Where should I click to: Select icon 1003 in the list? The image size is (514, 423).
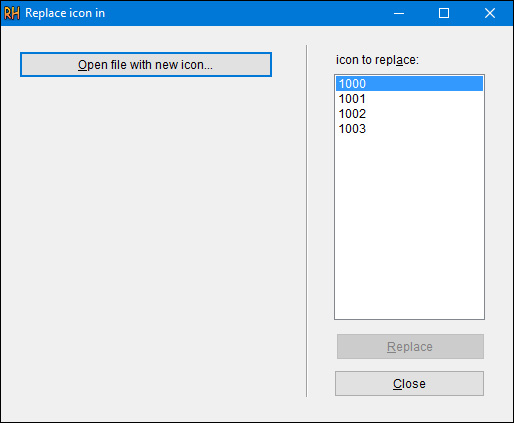409,129
